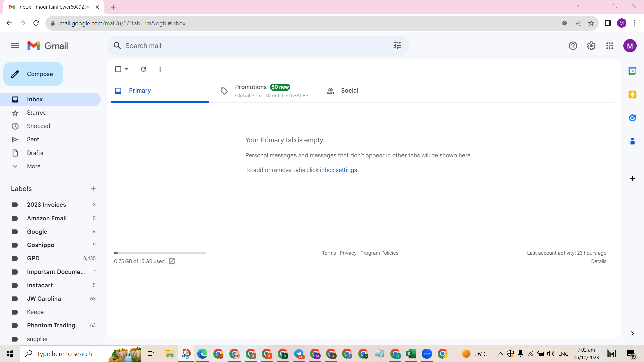This screenshot has width=644, height=362.
Task: View site information lock icon
Action: click(x=53, y=23)
